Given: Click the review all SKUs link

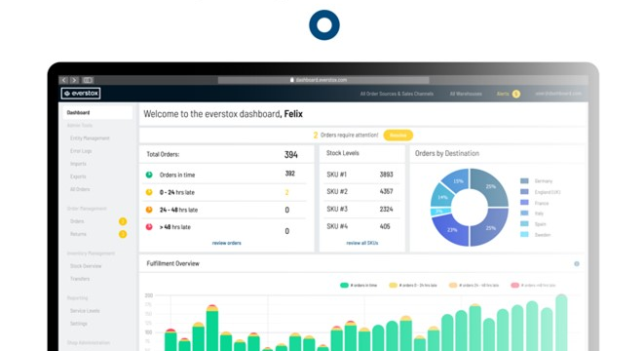Looking at the screenshot, I should coord(362,244).
